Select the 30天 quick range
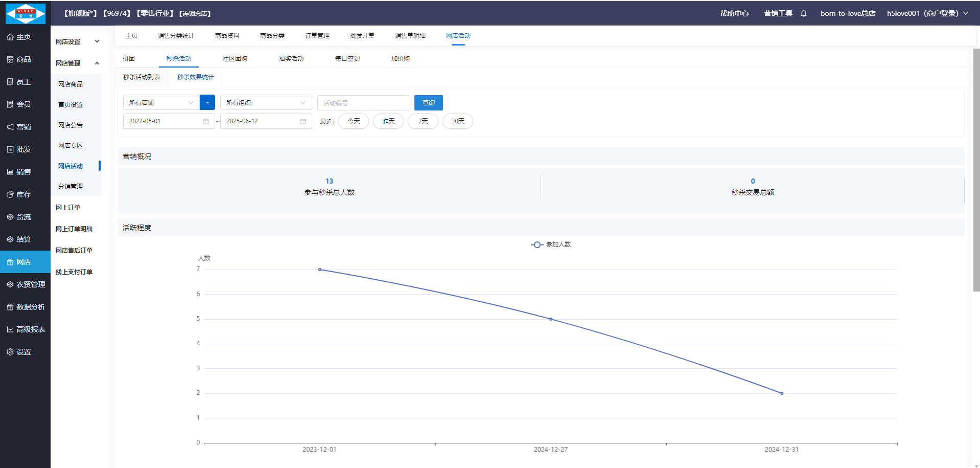Image resolution: width=980 pixels, height=468 pixels. [458, 121]
